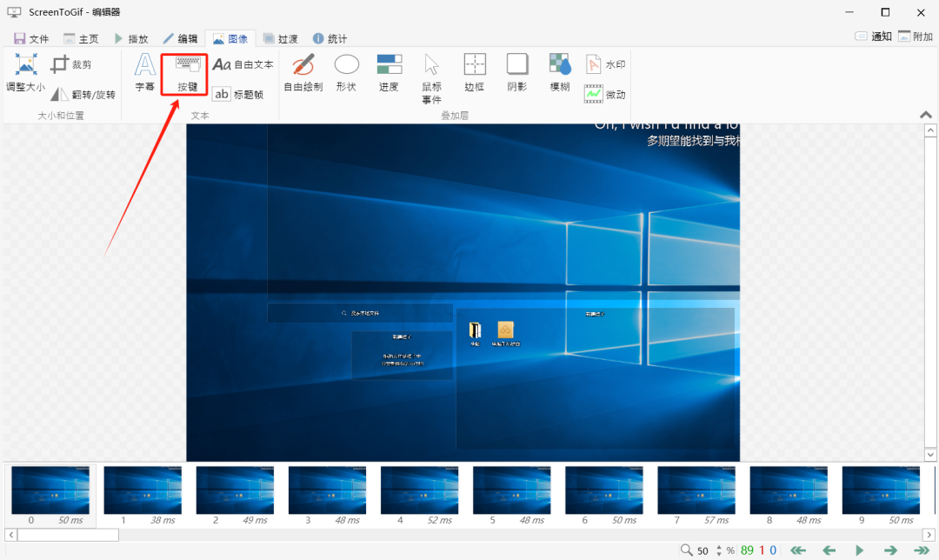Click the frame list scroll left arrow

pos(10,535)
